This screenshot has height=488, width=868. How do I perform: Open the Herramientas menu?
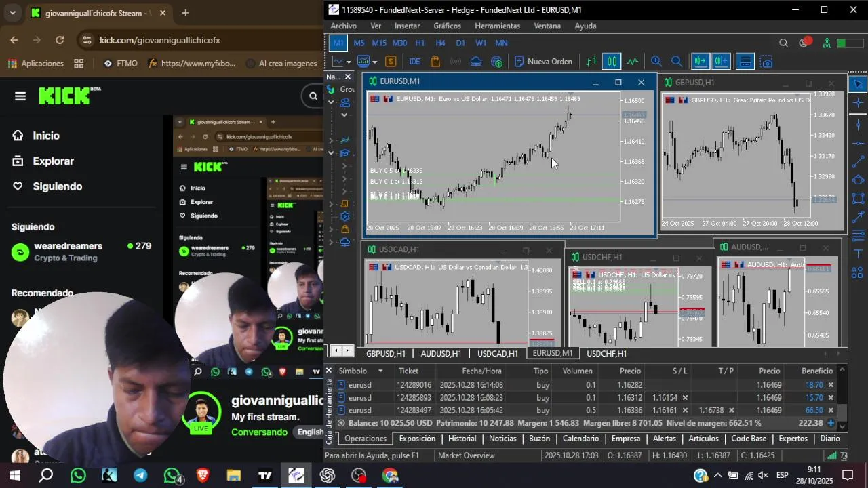497,26
